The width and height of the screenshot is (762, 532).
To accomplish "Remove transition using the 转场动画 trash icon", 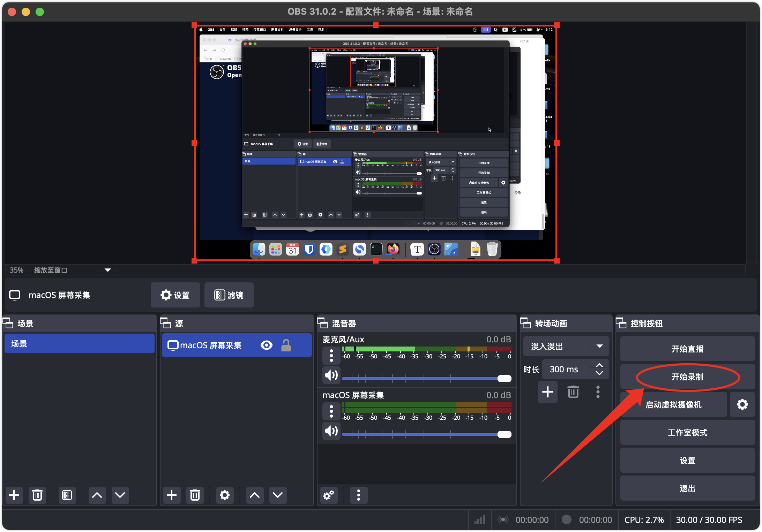I will click(573, 392).
